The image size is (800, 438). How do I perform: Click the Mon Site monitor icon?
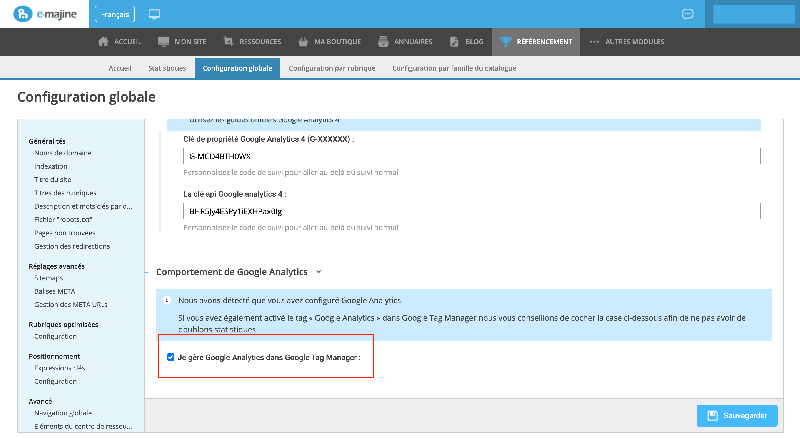coord(163,41)
